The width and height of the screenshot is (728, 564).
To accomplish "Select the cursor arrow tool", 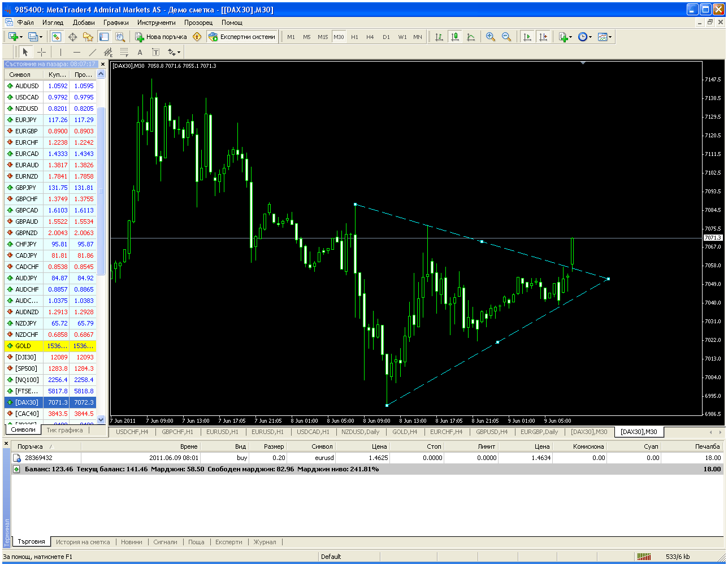I will pos(25,52).
